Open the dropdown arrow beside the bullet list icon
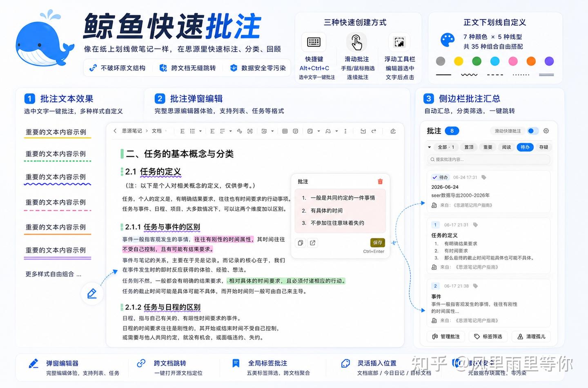588x388 pixels. tap(200, 131)
